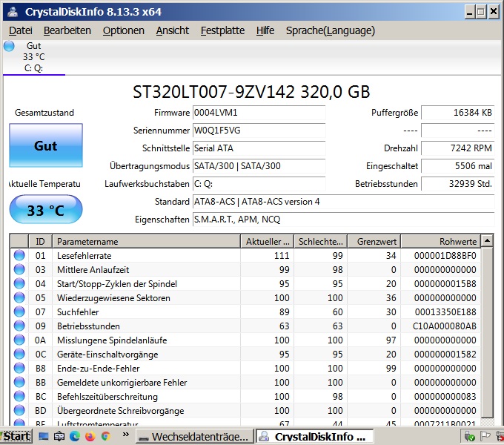The height and width of the screenshot is (445, 504).
Task: Click the Safely Remove Hardware tray icon
Action: pyautogui.click(x=469, y=436)
